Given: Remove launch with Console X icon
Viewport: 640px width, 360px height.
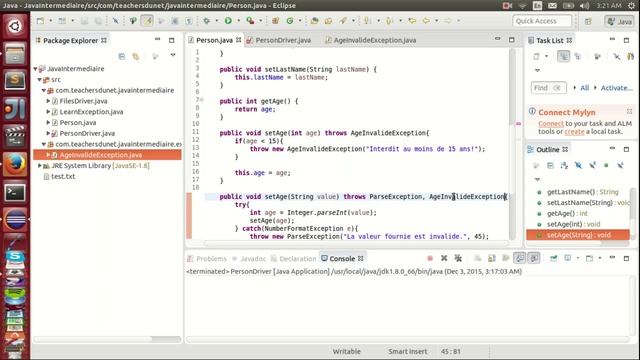Looking at the screenshot, I should pos(444,258).
